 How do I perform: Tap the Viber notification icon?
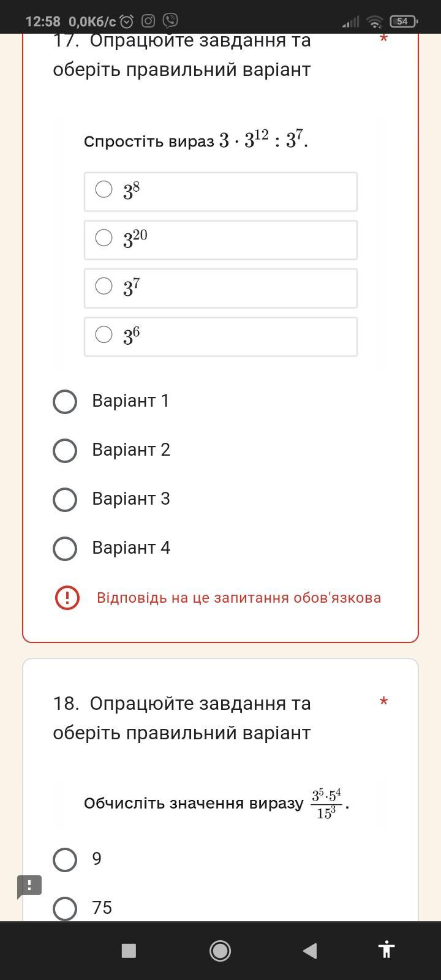click(x=170, y=21)
